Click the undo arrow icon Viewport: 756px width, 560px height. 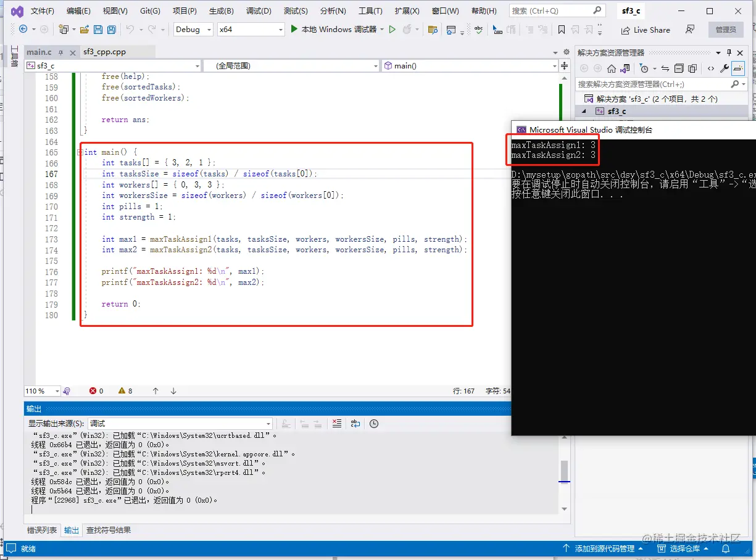[130, 29]
